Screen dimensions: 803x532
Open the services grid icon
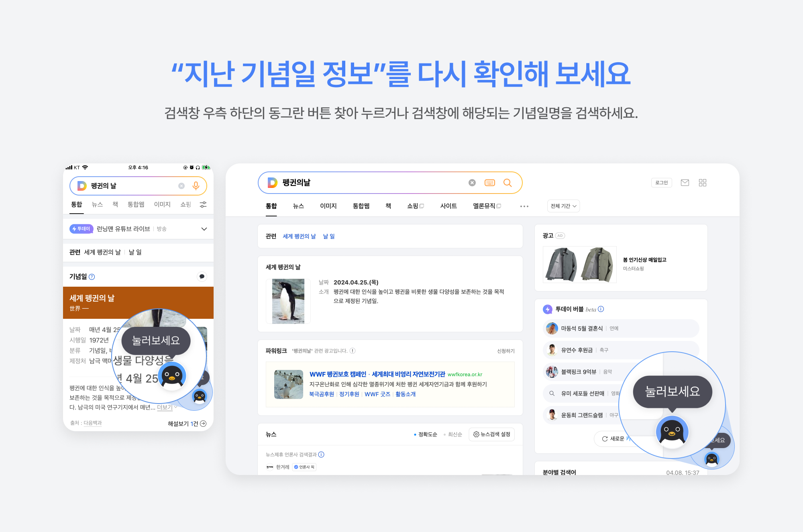coord(703,183)
